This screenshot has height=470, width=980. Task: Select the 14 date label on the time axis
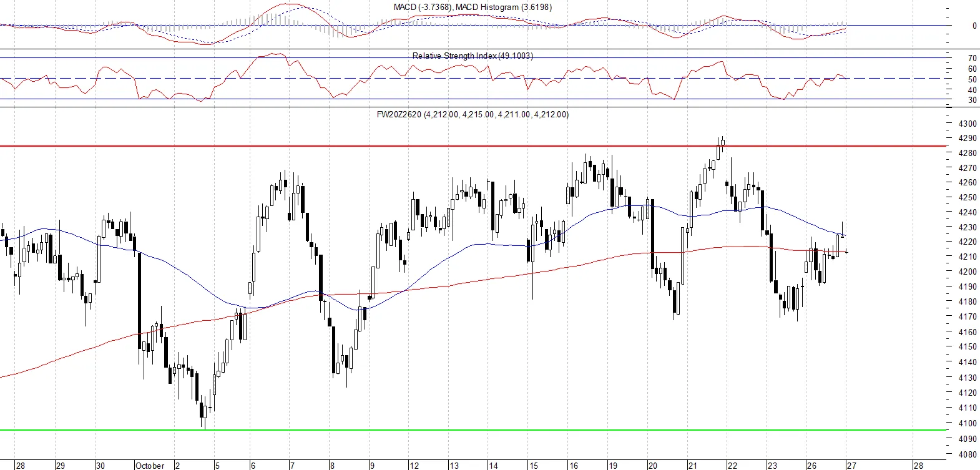(x=493, y=466)
